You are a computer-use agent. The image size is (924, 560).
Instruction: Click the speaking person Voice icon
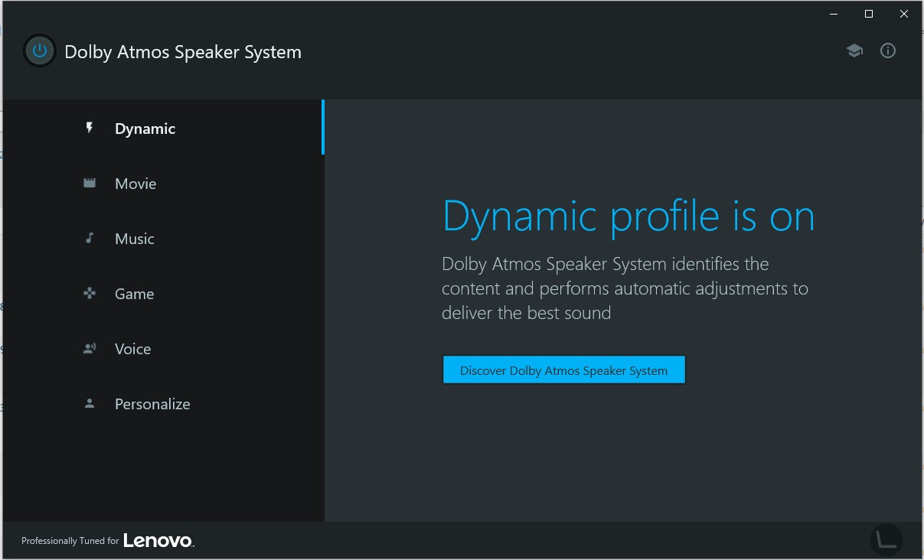pos(90,349)
